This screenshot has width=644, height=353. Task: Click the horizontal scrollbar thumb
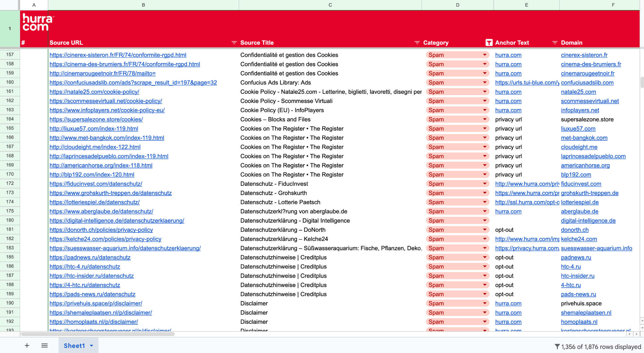(98, 334)
